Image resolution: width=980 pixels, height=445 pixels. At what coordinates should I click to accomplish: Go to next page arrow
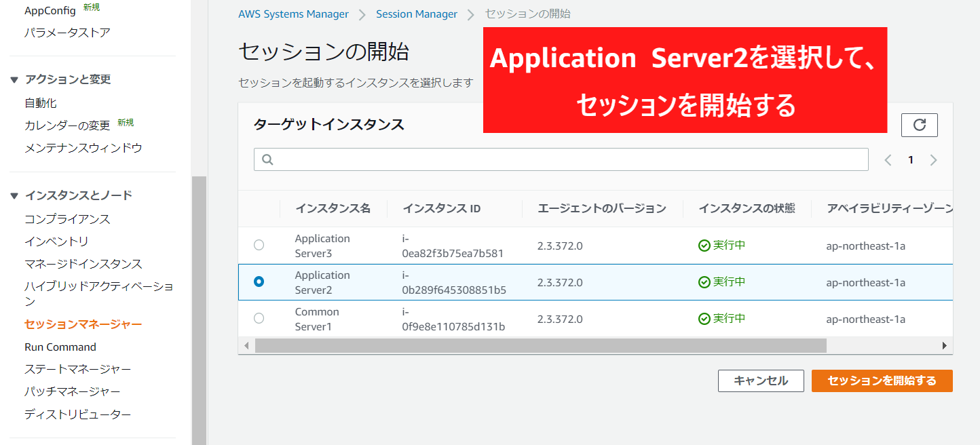(x=933, y=160)
